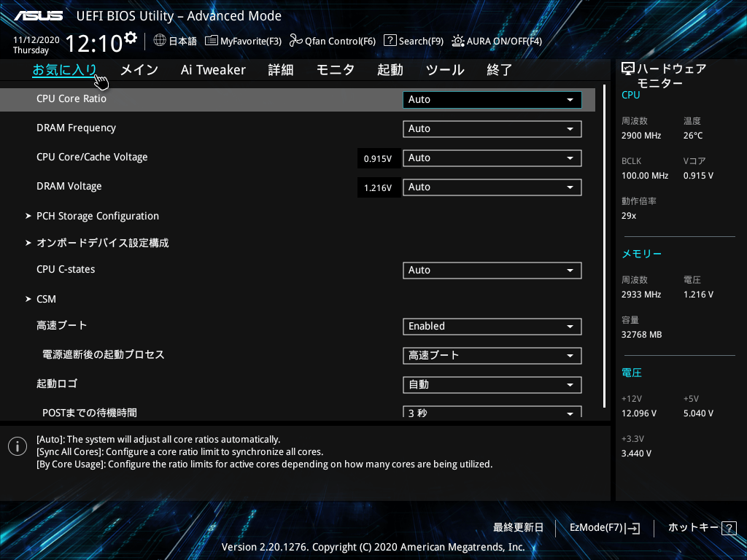Open the DRAM Frequency dropdown
The image size is (747, 560).
(492, 128)
